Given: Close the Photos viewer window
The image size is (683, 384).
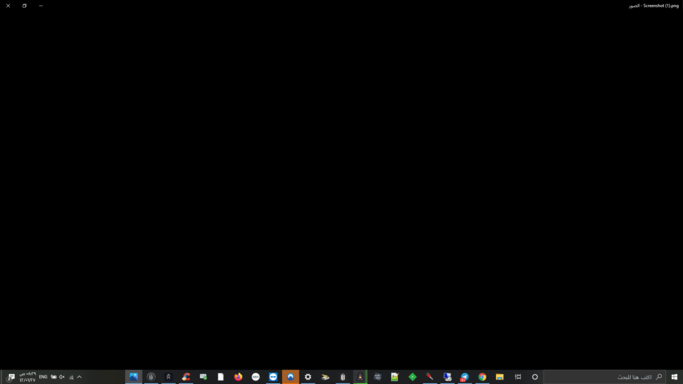Looking at the screenshot, I should coord(8,6).
